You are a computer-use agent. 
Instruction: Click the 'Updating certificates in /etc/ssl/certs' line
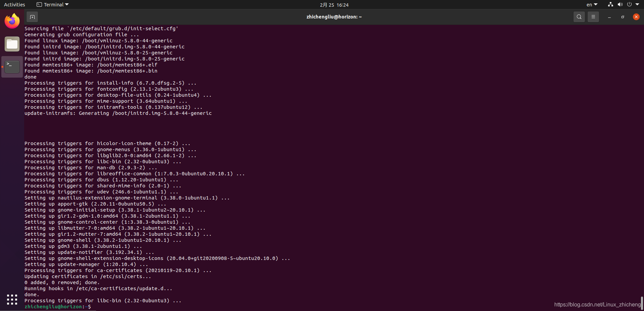(x=88, y=276)
